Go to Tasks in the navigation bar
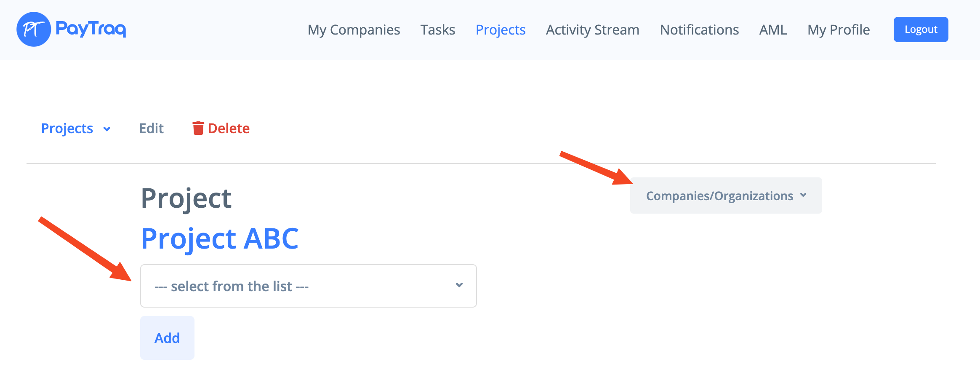Screen dimensions: 980x391 pyautogui.click(x=438, y=30)
